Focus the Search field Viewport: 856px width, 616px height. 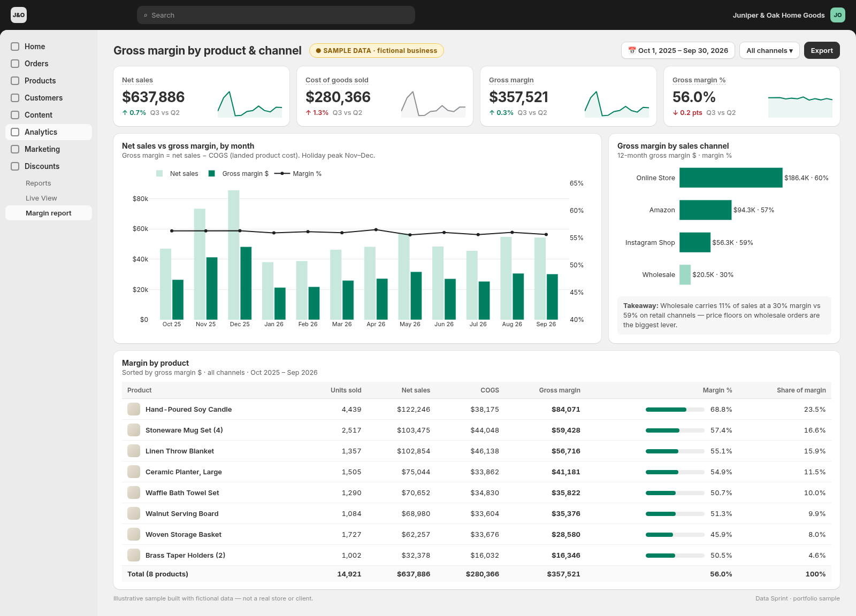(276, 15)
